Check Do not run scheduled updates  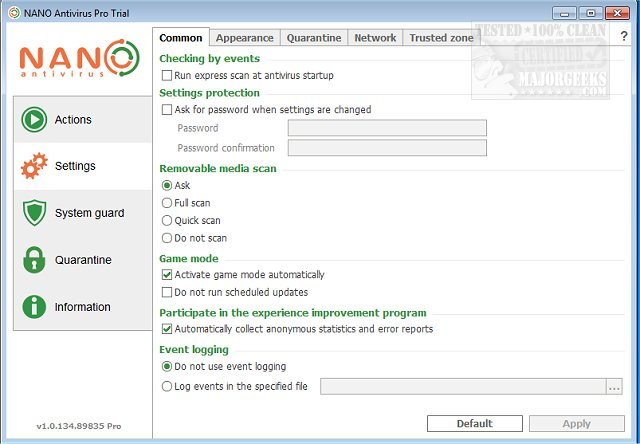[167, 292]
